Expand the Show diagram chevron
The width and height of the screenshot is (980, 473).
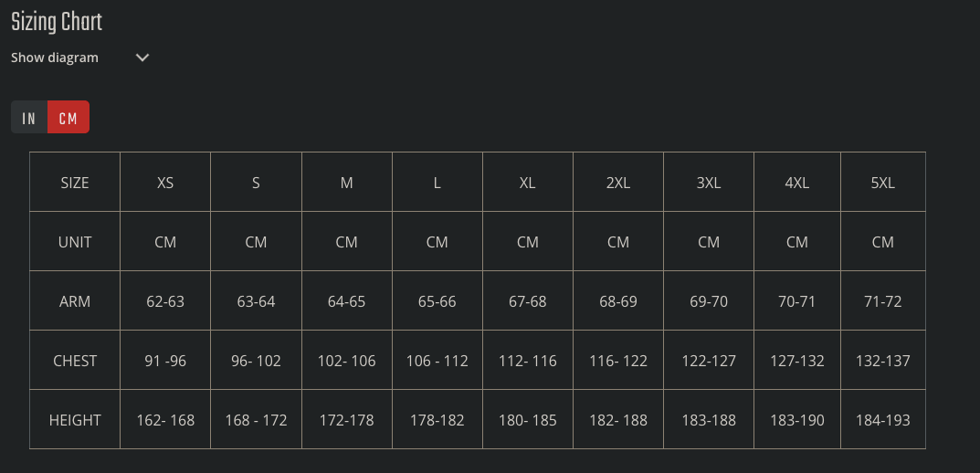click(142, 58)
